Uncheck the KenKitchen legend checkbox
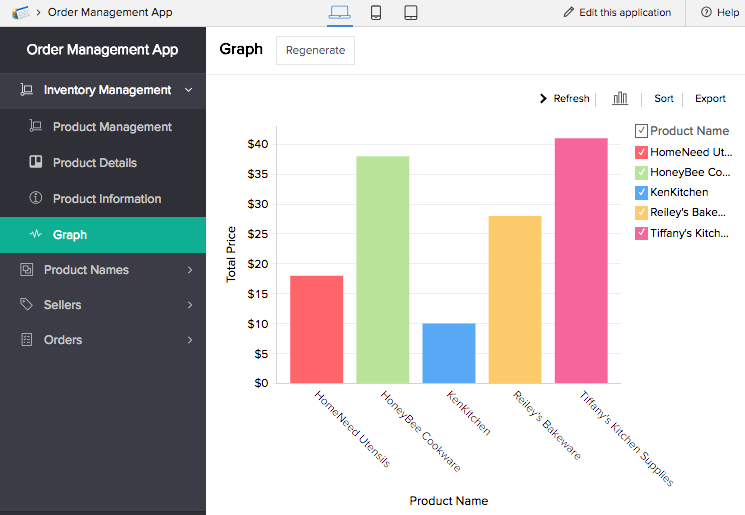This screenshot has width=745, height=515. tap(641, 192)
